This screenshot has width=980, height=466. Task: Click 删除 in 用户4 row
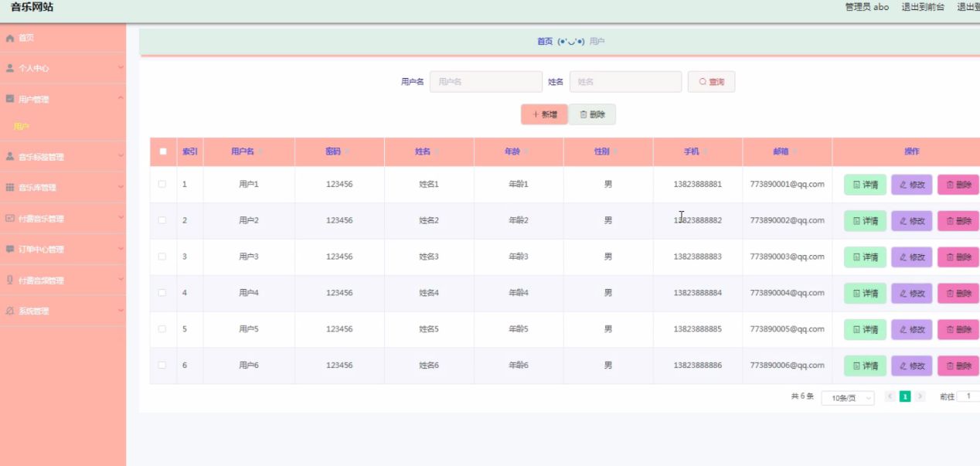click(x=958, y=294)
